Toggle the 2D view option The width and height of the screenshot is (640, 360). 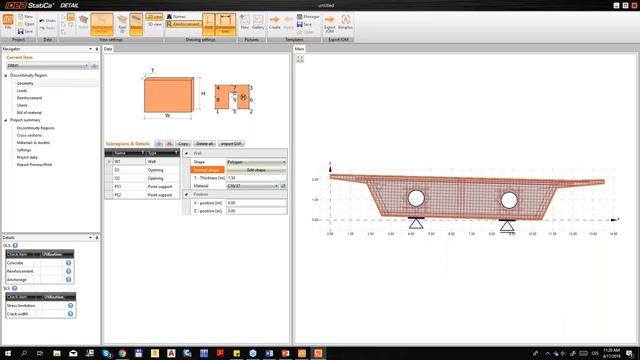[x=154, y=17]
